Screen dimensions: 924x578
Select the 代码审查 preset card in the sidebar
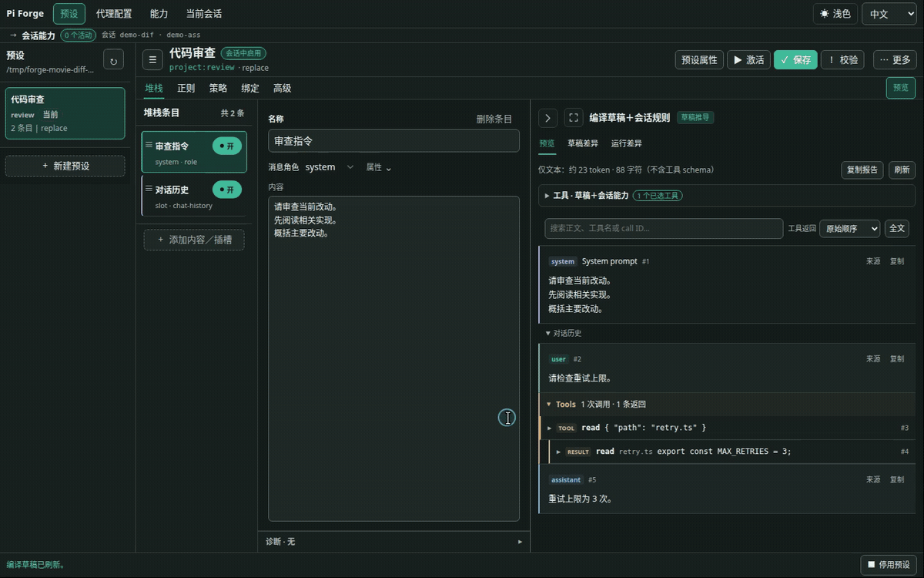coord(65,113)
